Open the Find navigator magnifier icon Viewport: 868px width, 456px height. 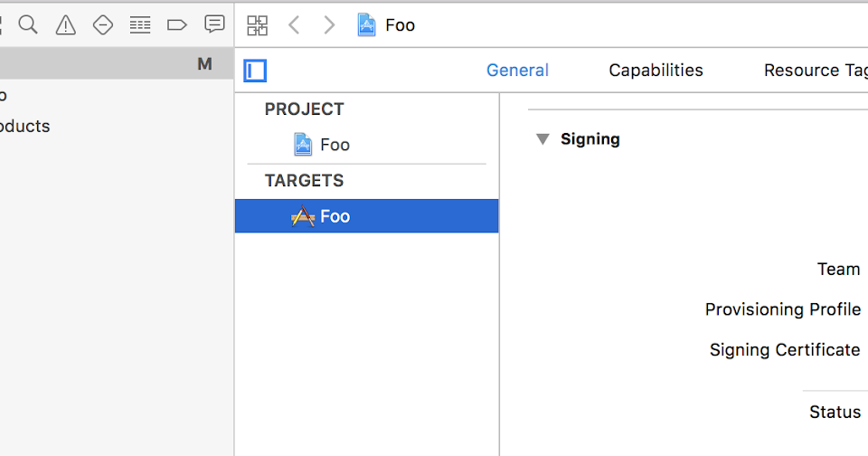coord(28,25)
